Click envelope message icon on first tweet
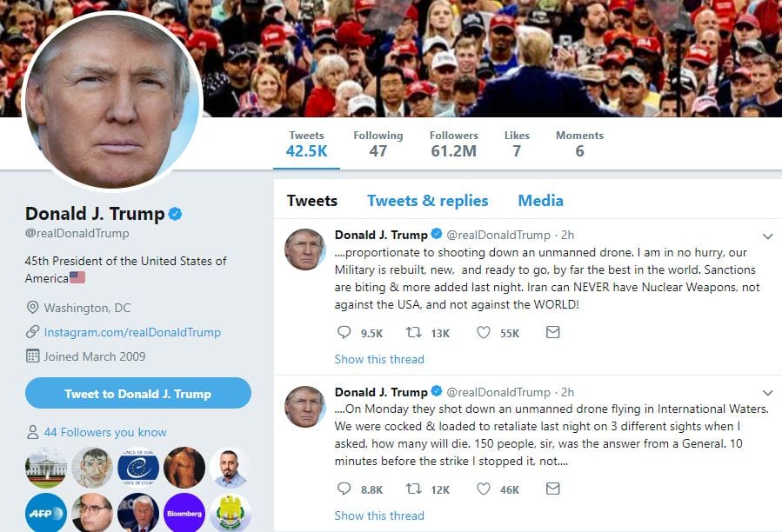This screenshot has width=782, height=532. [x=552, y=332]
